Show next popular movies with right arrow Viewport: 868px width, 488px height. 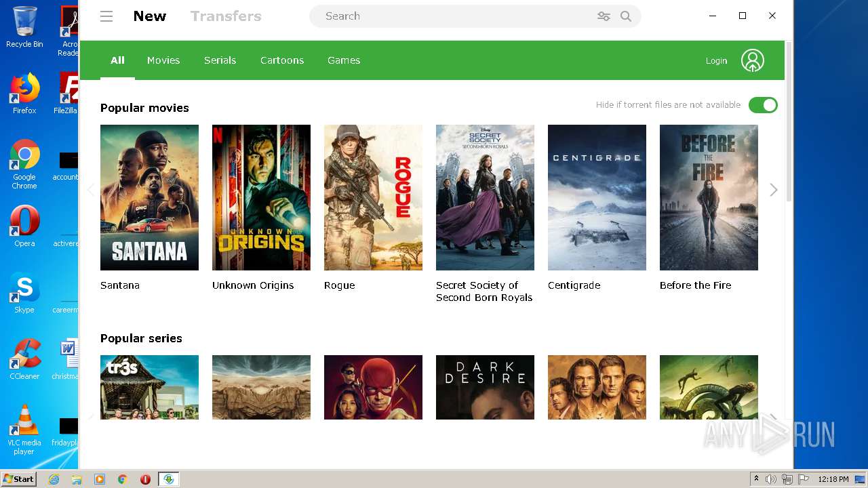click(774, 190)
